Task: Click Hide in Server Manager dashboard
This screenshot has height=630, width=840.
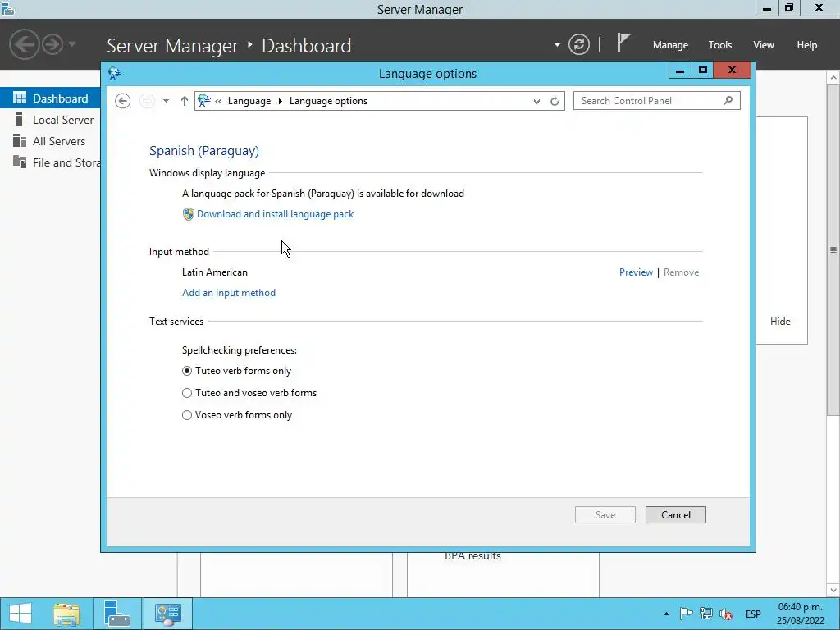Action: 780,322
